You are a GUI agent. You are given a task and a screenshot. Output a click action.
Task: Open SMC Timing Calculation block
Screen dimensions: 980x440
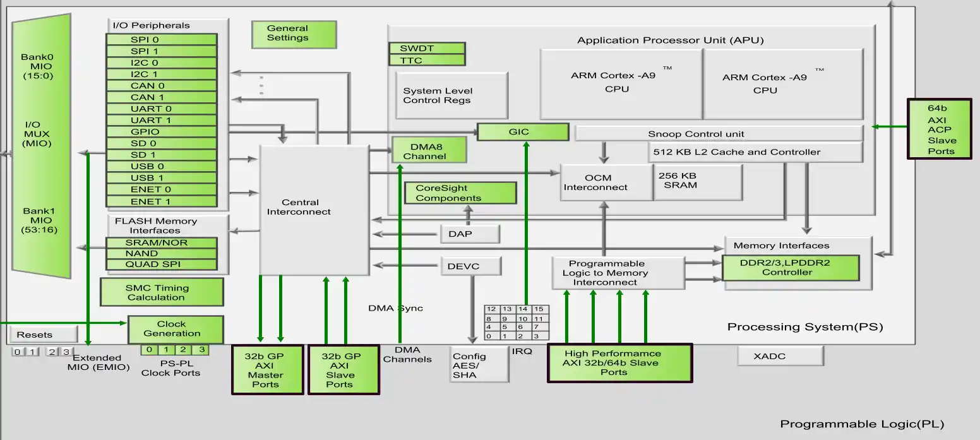(162, 292)
